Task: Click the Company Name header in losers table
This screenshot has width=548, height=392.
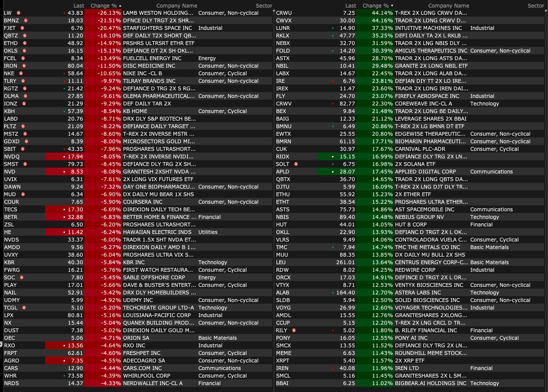Action: pyautogui.click(x=177, y=6)
